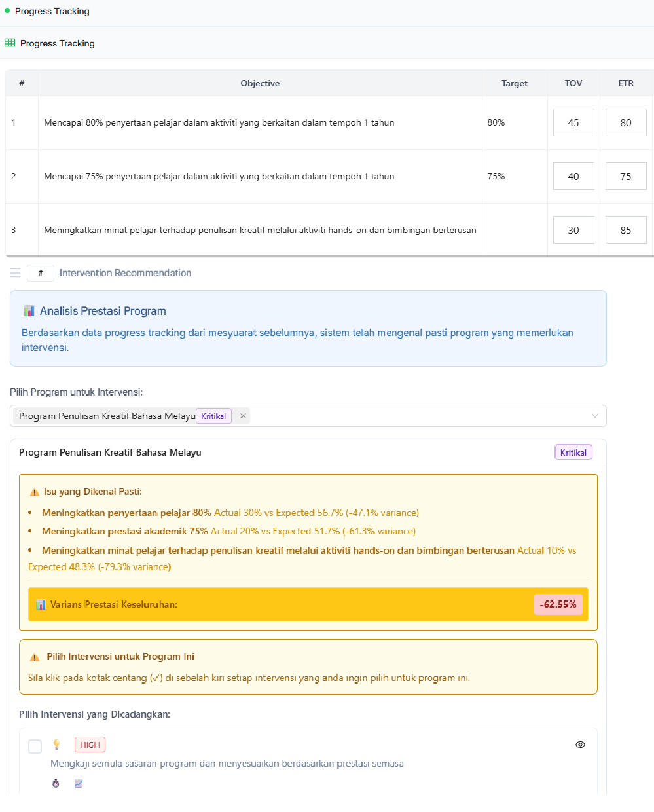Image resolution: width=654 pixels, height=812 pixels.
Task: Open the program selector dropdown chevron
Action: (x=594, y=415)
